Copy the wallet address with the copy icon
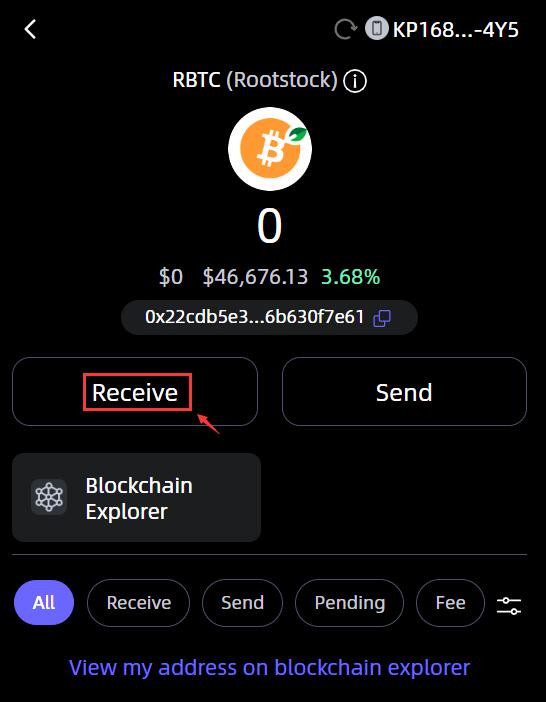This screenshot has height=702, width=546. (382, 318)
